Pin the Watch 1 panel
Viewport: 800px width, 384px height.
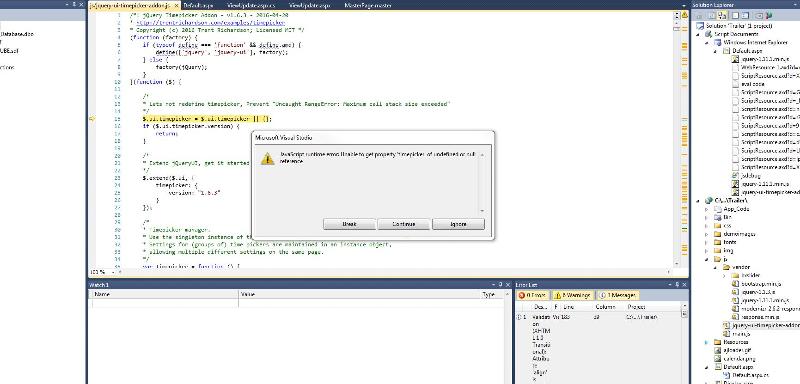click(501, 285)
